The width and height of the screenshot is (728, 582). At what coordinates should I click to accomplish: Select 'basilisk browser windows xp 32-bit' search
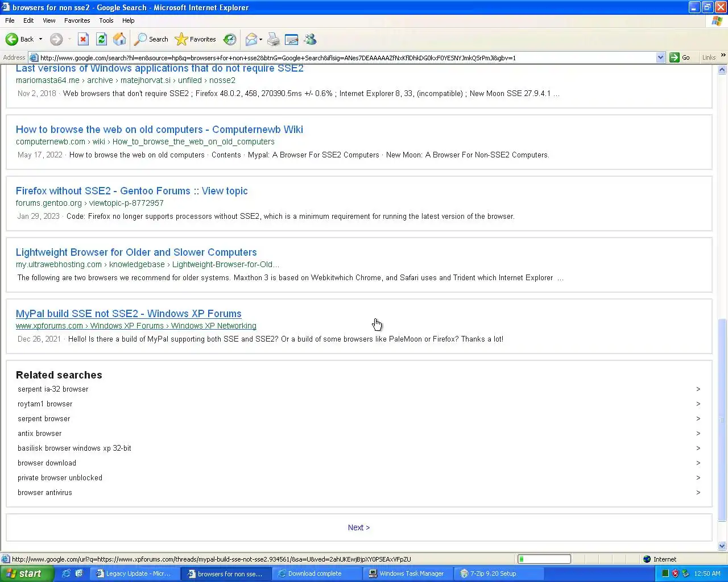75,448
